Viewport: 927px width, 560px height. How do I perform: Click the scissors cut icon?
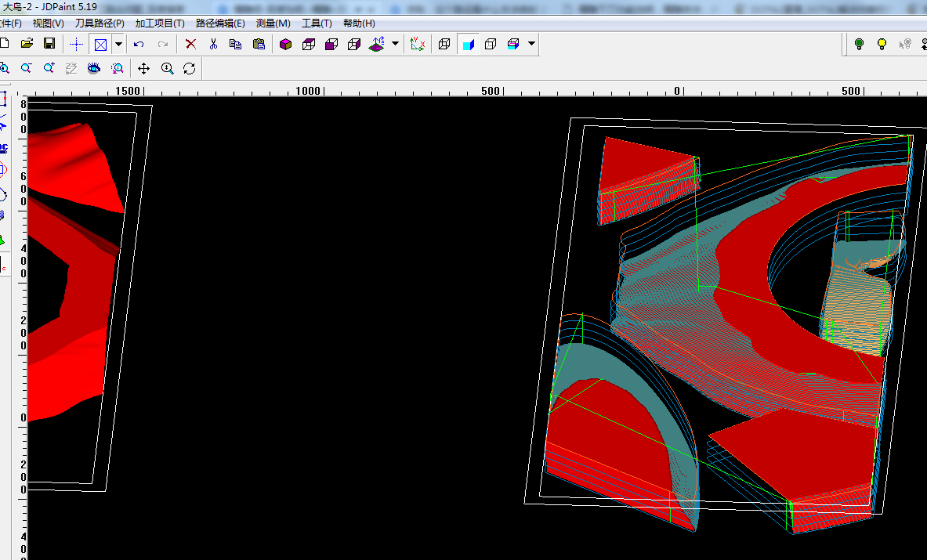tap(213, 45)
